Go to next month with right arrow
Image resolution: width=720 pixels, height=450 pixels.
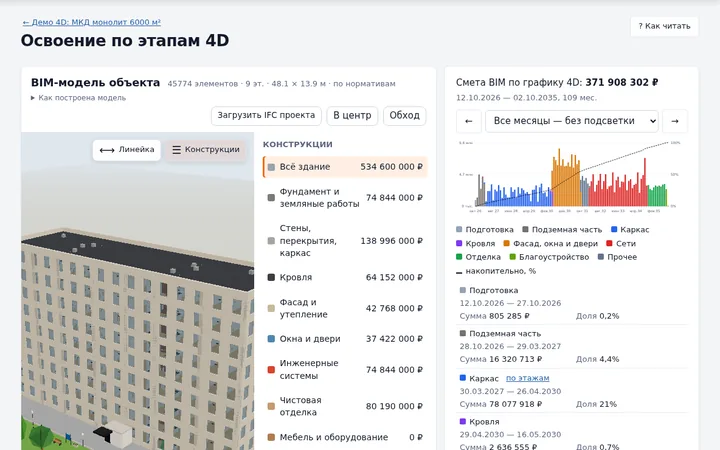(675, 121)
